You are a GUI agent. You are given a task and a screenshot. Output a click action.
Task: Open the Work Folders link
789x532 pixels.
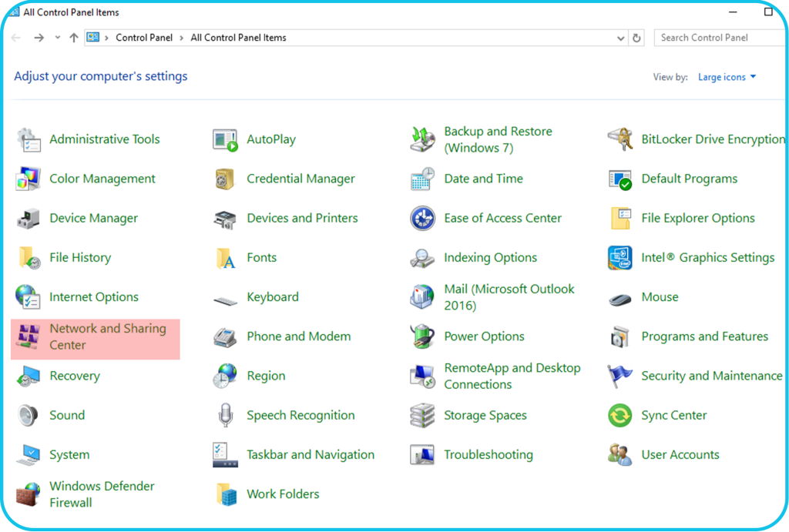click(283, 494)
